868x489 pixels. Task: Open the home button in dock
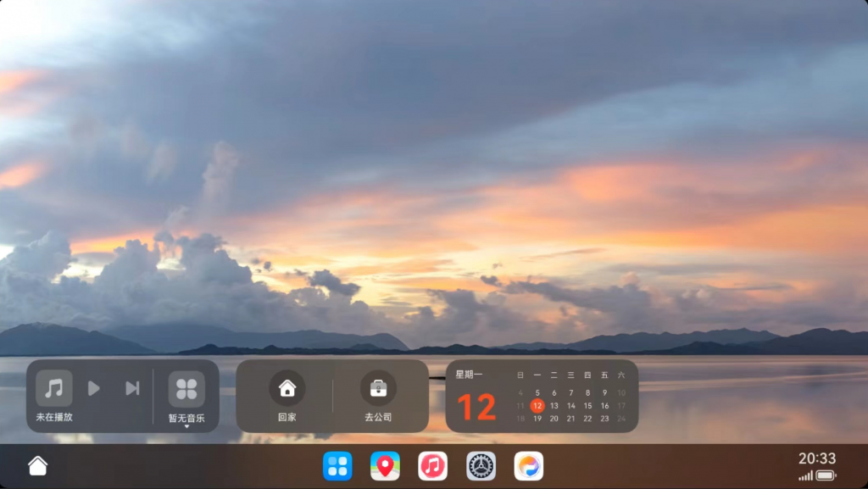tap(37, 466)
